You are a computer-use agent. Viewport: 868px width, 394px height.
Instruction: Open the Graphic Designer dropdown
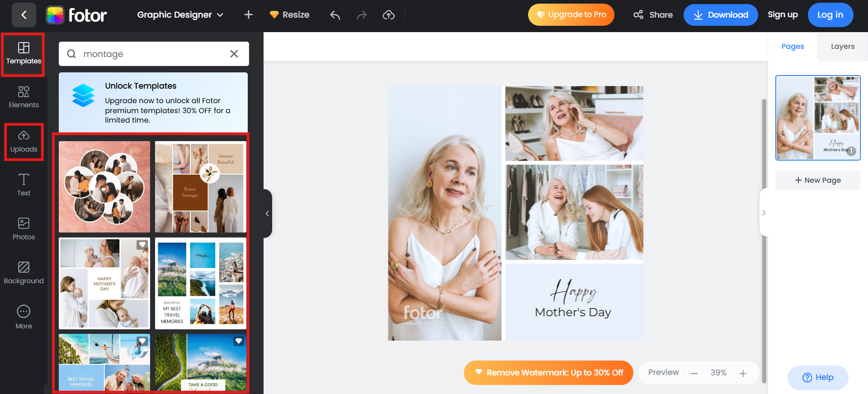point(180,15)
